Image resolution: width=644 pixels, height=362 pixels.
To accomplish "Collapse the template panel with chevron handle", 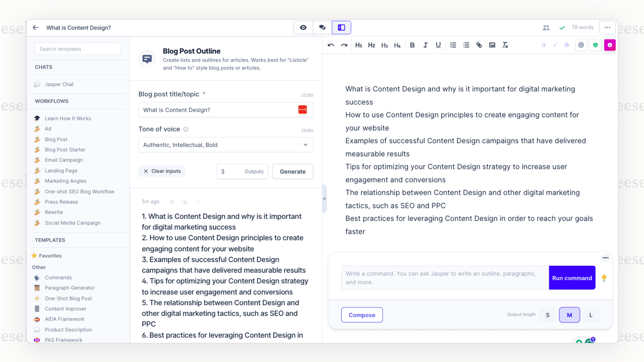I will point(324,199).
